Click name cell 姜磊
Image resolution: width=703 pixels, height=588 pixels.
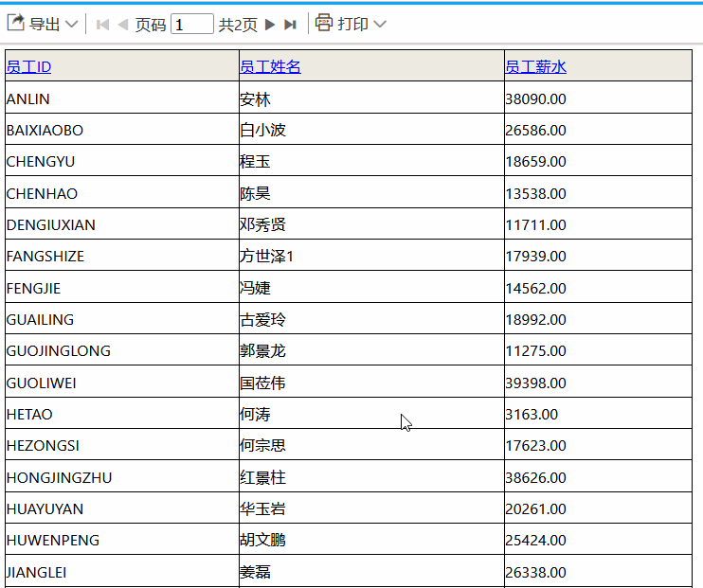point(371,571)
